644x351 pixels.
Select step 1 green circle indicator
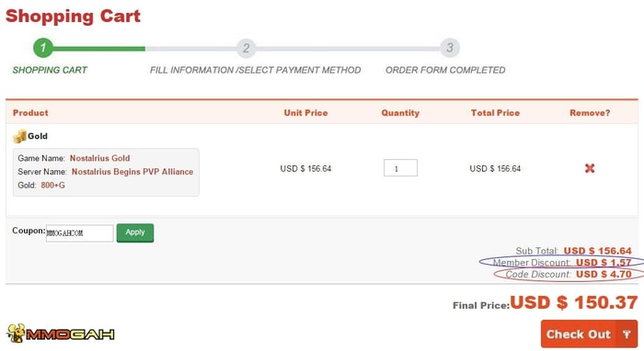pos(43,48)
